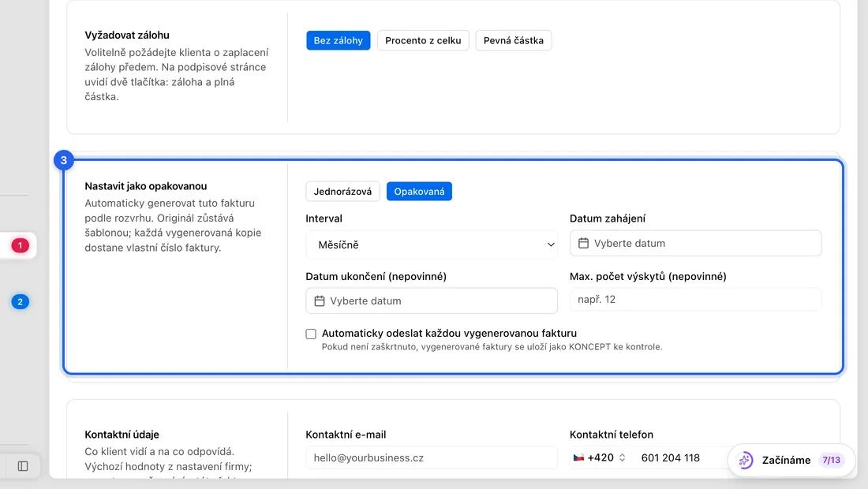The width and height of the screenshot is (868, 489).
Task: Click the red sidebar badge showing 1
Action: [20, 245]
